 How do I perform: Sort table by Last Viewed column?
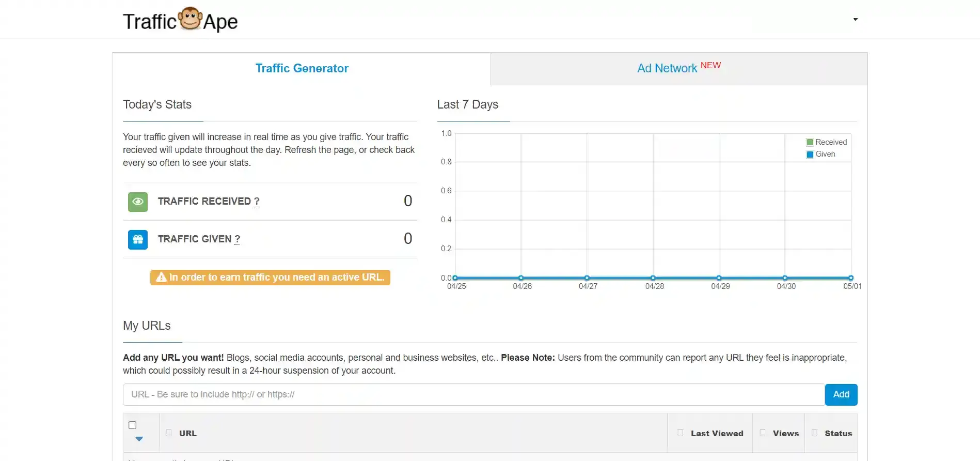(717, 433)
